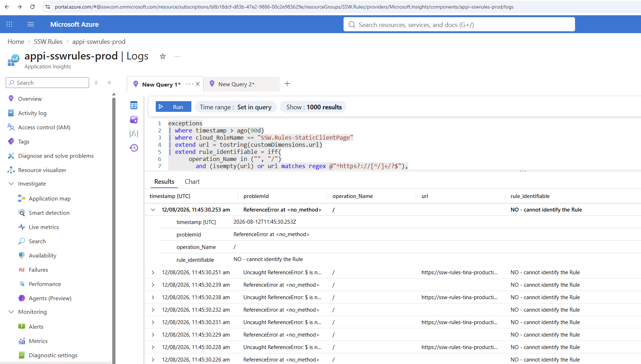Screen dimensions: 641x364
Task: Expand the 11:45:30.239 result row
Action: (153, 285)
